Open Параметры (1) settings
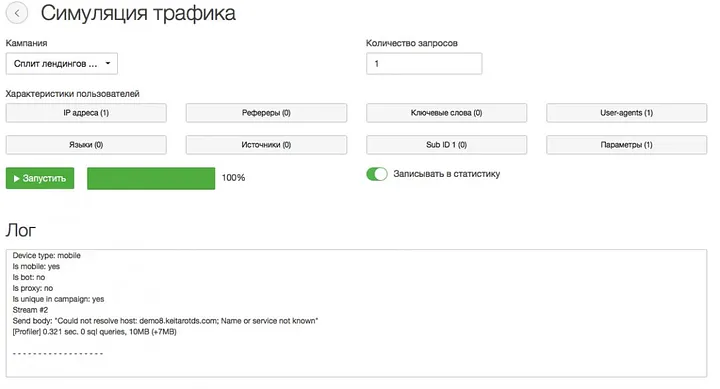The image size is (720, 389). click(x=626, y=145)
